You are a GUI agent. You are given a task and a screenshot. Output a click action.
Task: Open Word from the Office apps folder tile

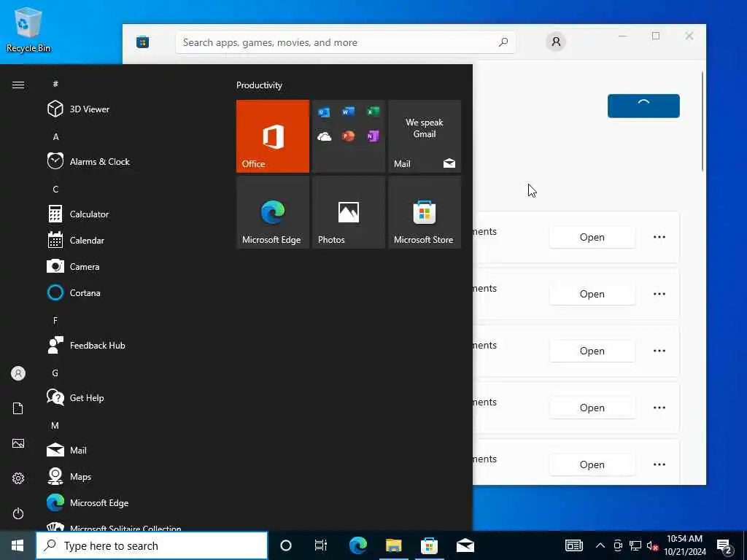(x=348, y=112)
